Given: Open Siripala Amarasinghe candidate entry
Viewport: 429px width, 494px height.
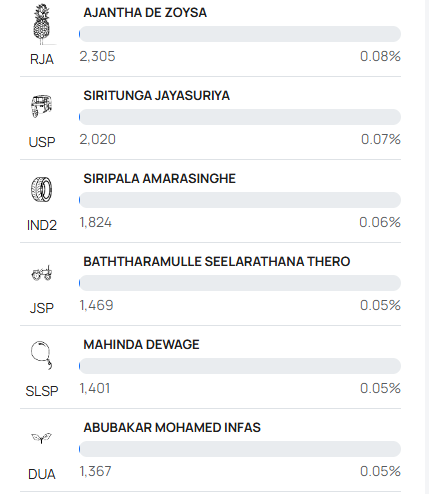Looking at the screenshot, I should coord(159,179).
